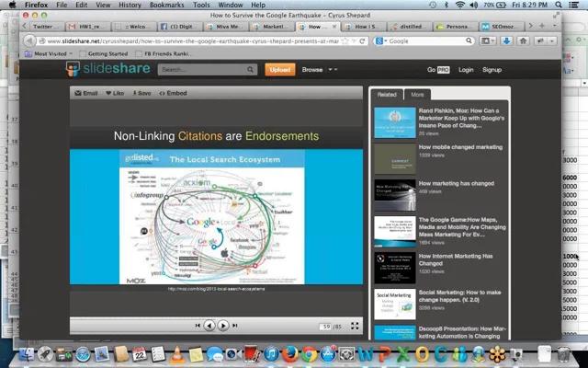Click the Login link

466,70
